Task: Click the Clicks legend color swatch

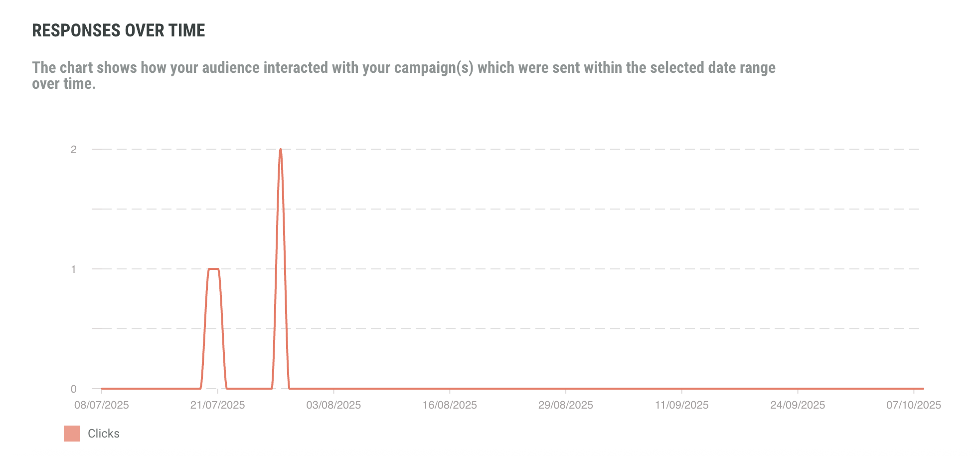Action: 72,434
